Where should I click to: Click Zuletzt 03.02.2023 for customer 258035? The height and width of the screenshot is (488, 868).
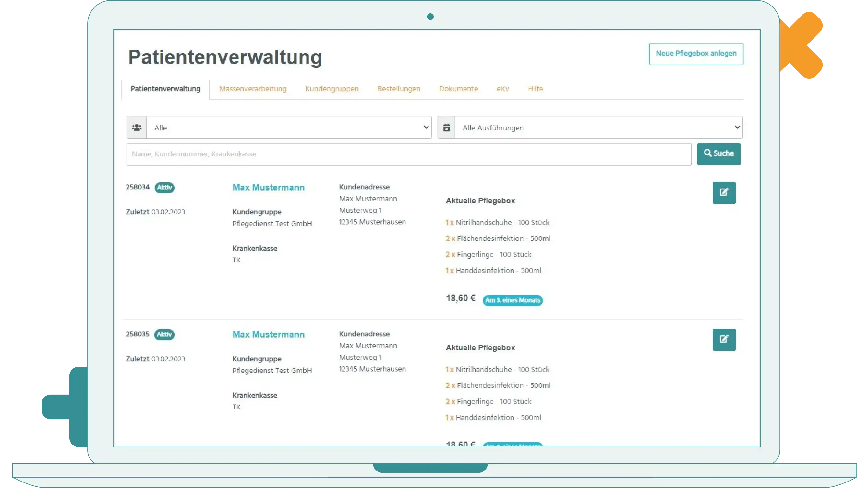pyautogui.click(x=155, y=359)
